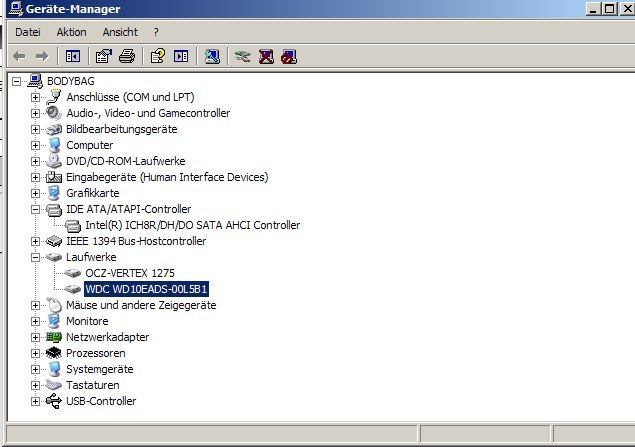Image resolution: width=635 pixels, height=447 pixels.
Task: Expand the Tastaturen node
Action: click(35, 385)
